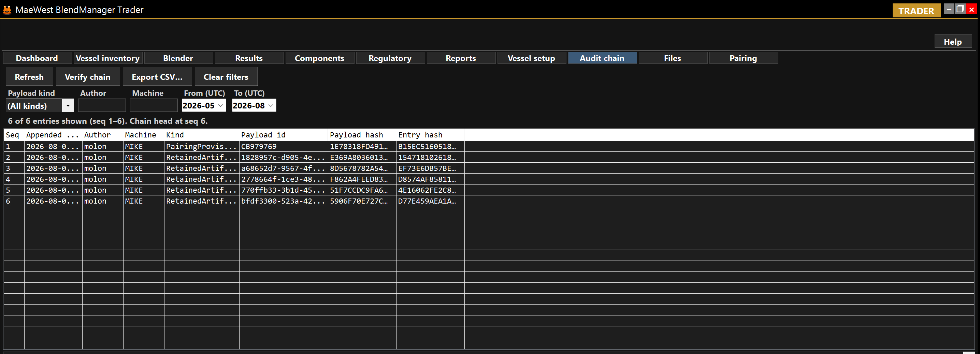980x354 pixels.
Task: Select payload id a68652d7-9567-4f...
Action: (x=284, y=168)
